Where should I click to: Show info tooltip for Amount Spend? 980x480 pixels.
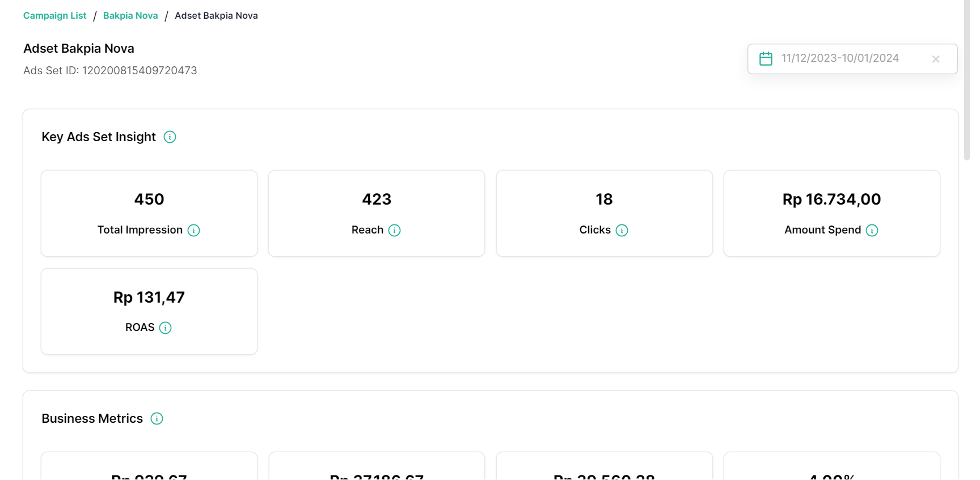[872, 230]
